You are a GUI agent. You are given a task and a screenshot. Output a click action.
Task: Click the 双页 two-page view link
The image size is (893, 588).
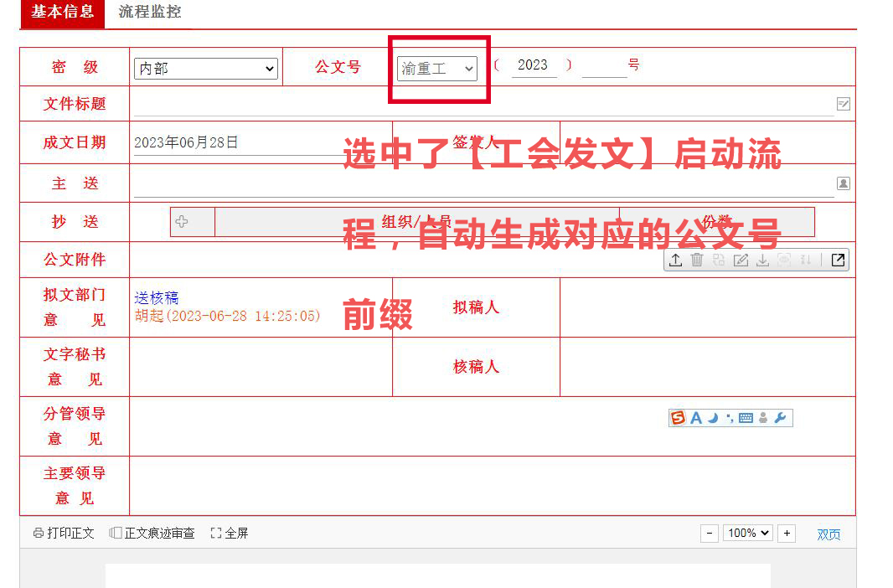pyautogui.click(x=828, y=534)
